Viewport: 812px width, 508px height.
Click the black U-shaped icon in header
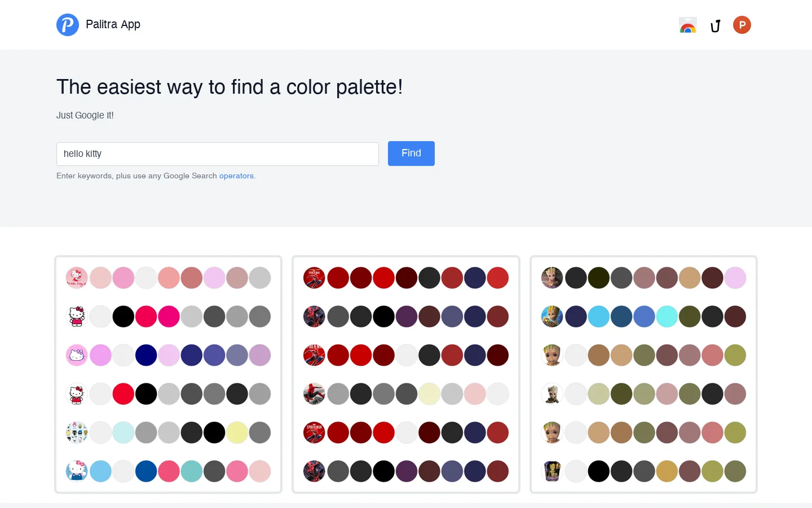(x=716, y=26)
